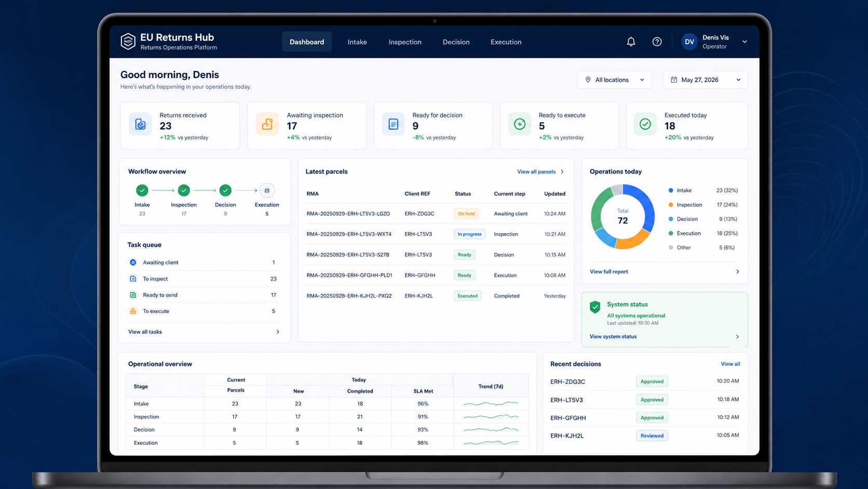Open View all parcels link
This screenshot has height=489, width=868.
(536, 171)
